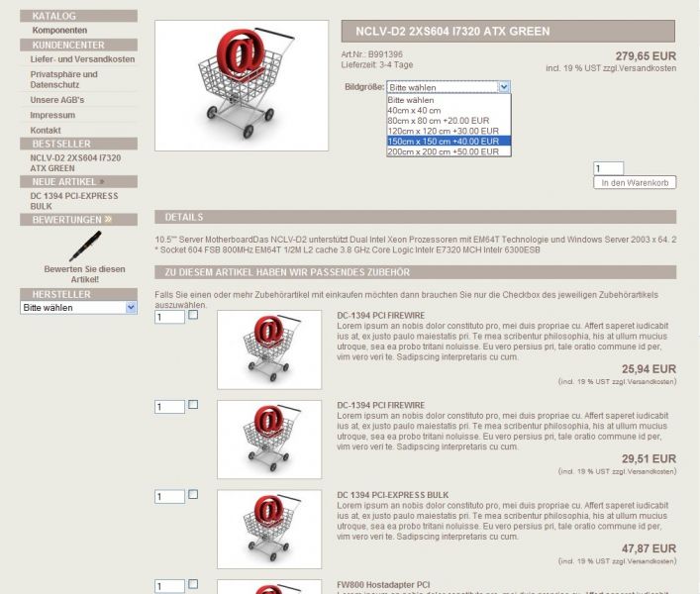The height and width of the screenshot is (594, 700).
Task: Open the Kontakt link
Action: pyautogui.click(x=46, y=131)
